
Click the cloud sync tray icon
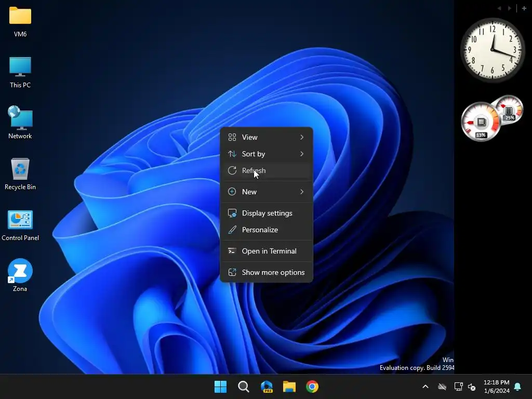click(442, 387)
